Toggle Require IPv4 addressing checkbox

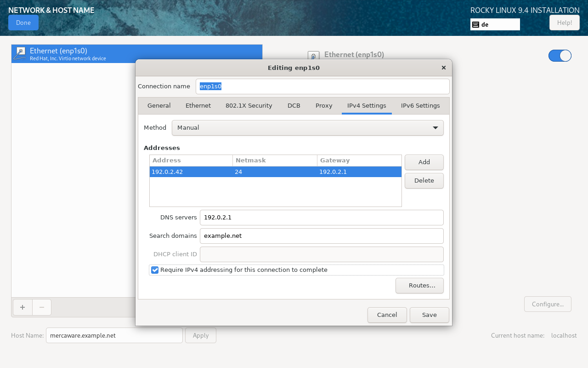click(155, 270)
